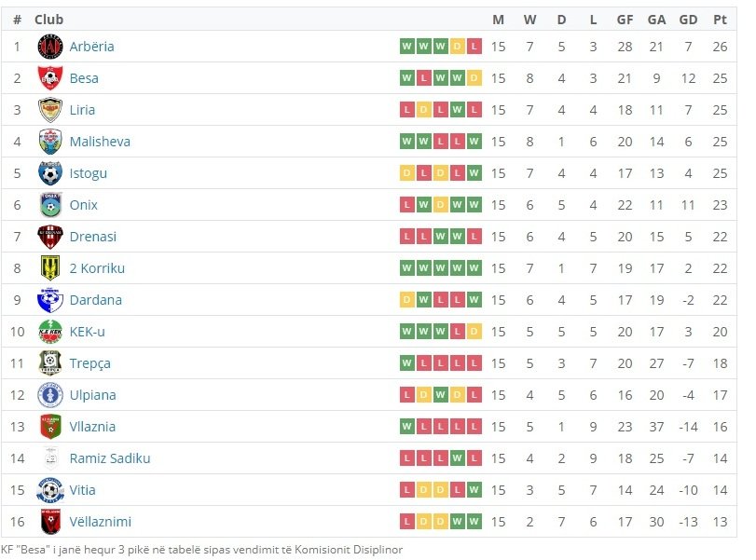Screen dimensions: 756x560
Task: Open the Ulpiana club link
Action: 92,395
